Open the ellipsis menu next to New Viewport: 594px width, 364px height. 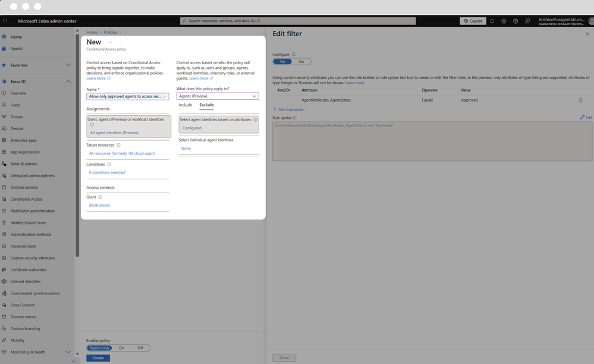coord(110,42)
